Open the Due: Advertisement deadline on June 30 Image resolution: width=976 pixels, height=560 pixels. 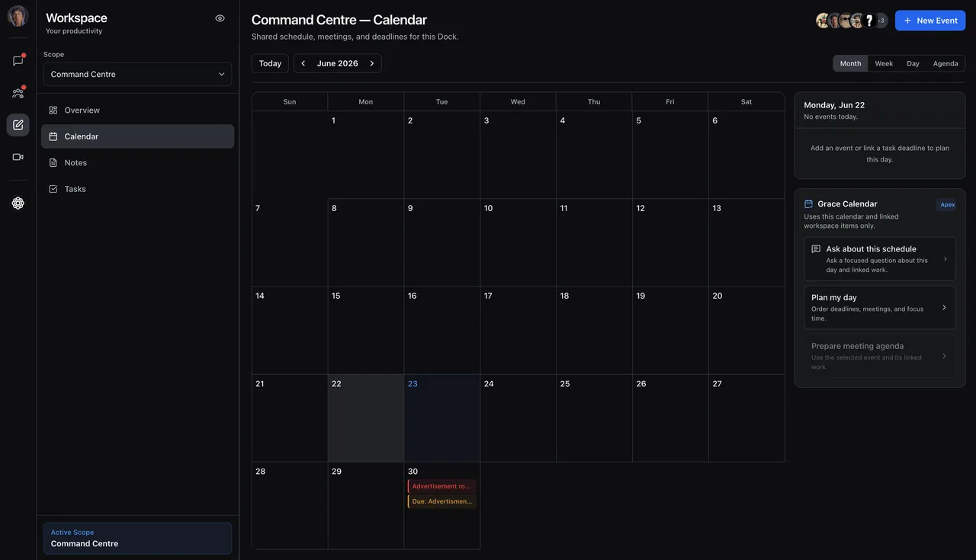coord(442,501)
